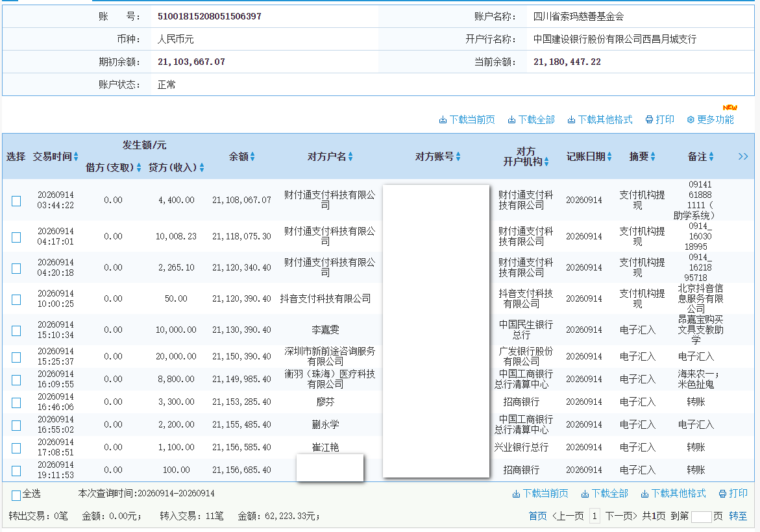
Task: Sort by 对方开户机构 arrows icon
Action: point(546,162)
